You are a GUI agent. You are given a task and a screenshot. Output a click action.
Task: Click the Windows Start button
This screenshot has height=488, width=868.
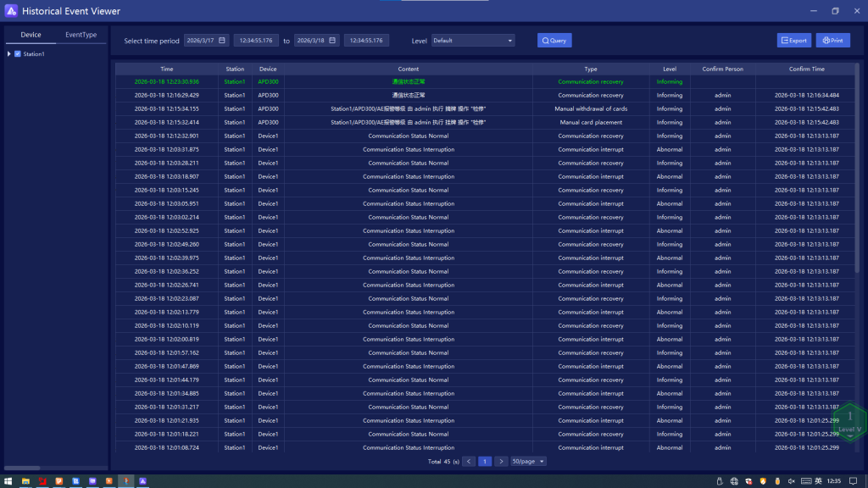[8, 481]
